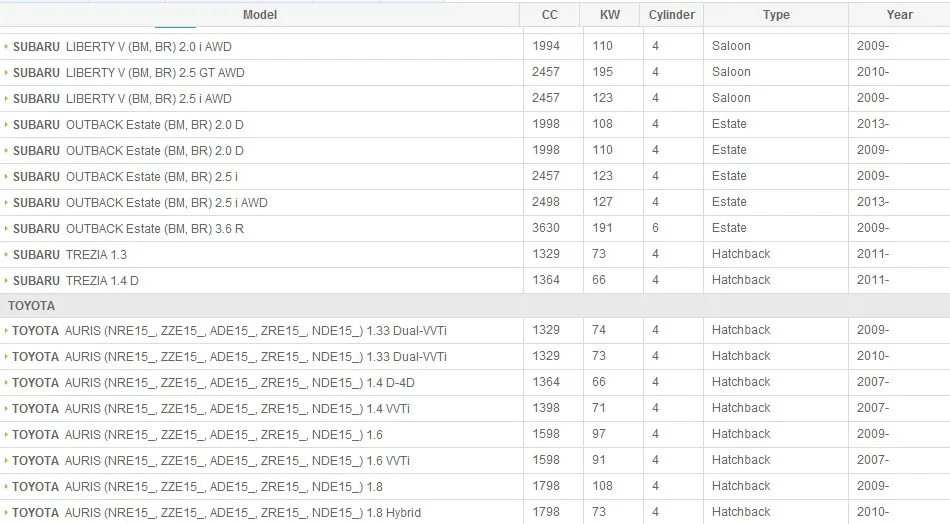The width and height of the screenshot is (950, 524).
Task: Select SUBARU OUTBACK Estate 3.6 R model text
Action: (x=128, y=229)
